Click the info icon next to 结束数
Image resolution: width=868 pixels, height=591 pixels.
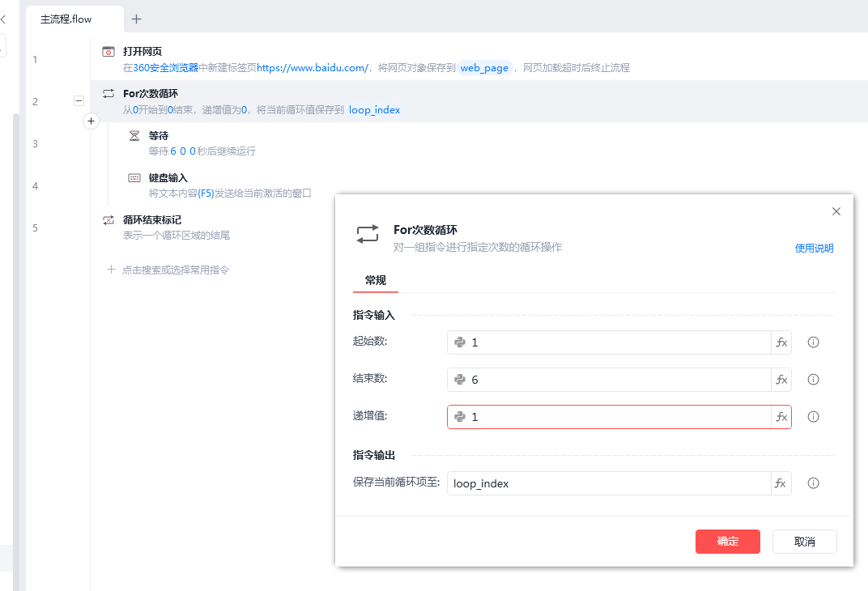813,380
